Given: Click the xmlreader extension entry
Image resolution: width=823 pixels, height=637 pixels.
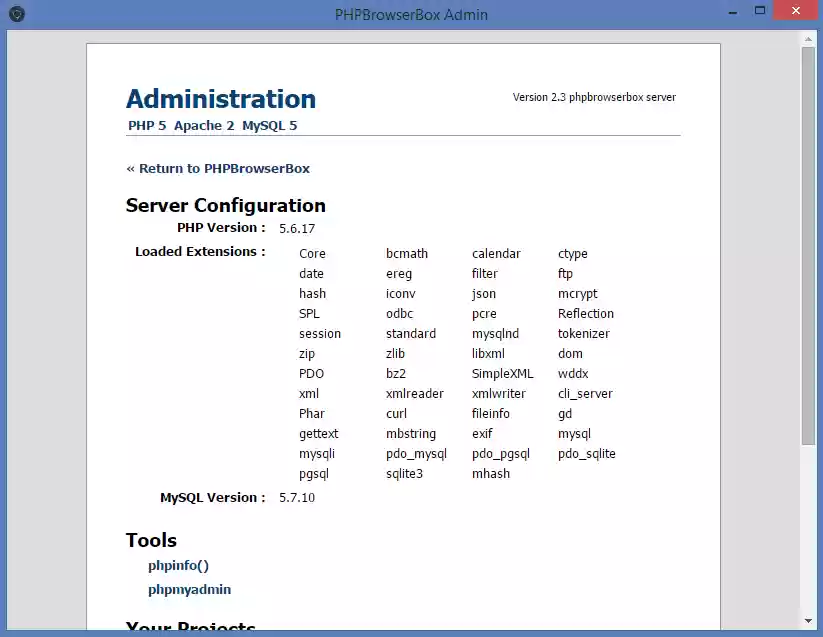Looking at the screenshot, I should [415, 394].
